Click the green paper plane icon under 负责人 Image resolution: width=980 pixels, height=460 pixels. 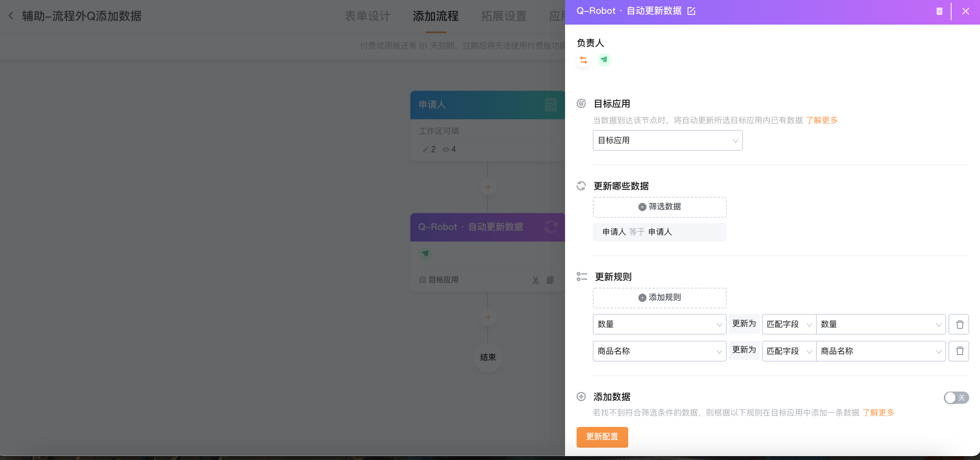[604, 60]
